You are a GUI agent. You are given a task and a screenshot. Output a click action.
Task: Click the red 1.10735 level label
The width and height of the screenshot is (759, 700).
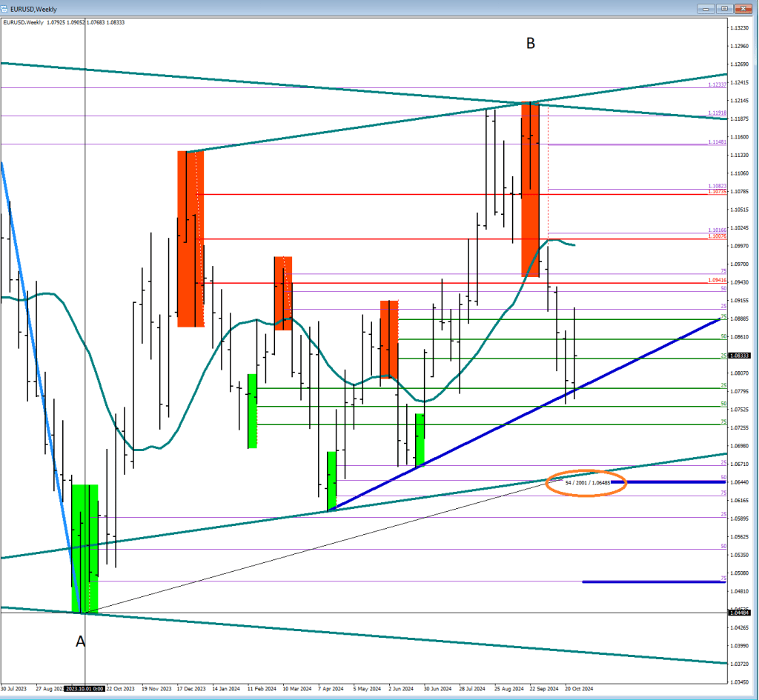[717, 192]
